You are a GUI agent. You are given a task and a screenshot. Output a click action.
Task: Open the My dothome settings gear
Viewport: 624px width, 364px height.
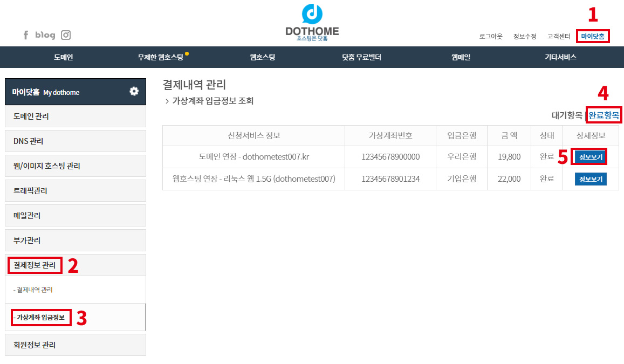pos(134,91)
